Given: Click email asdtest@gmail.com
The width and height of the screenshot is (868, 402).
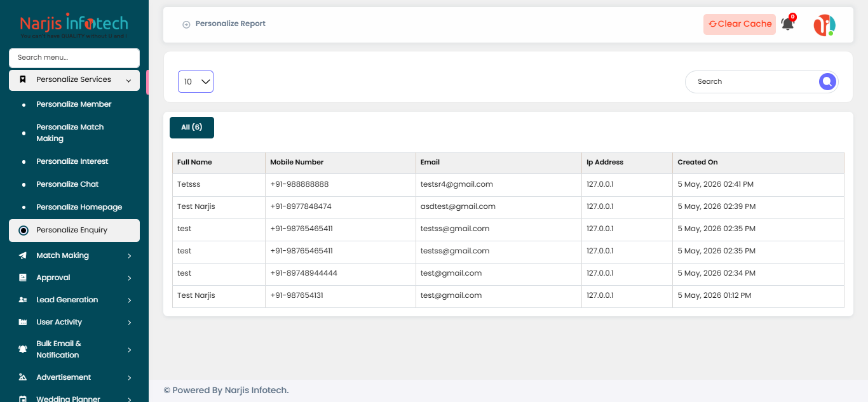Looking at the screenshot, I should 458,206.
